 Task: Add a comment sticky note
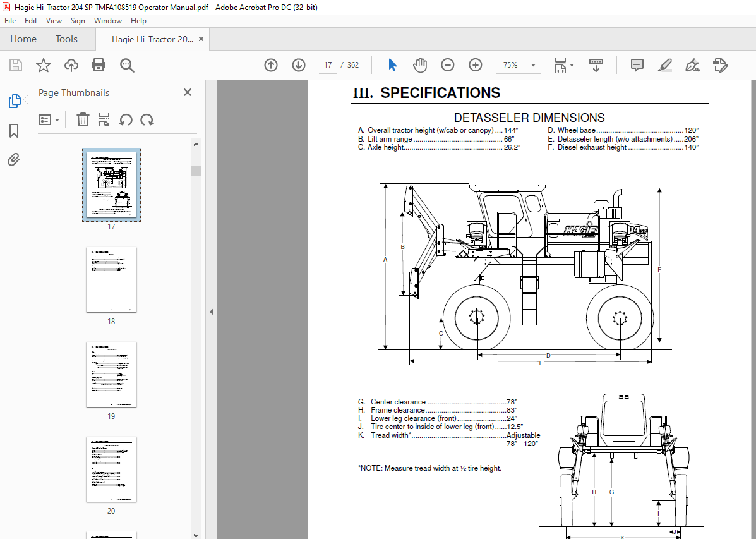pos(637,65)
